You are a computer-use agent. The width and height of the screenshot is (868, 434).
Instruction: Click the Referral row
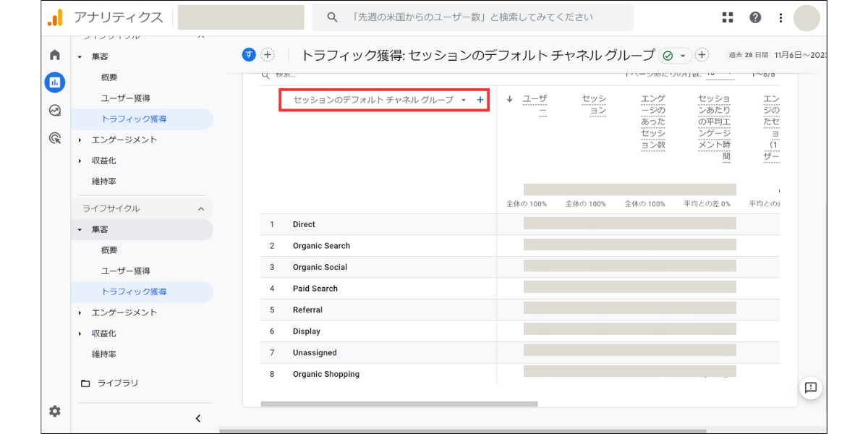(520, 310)
